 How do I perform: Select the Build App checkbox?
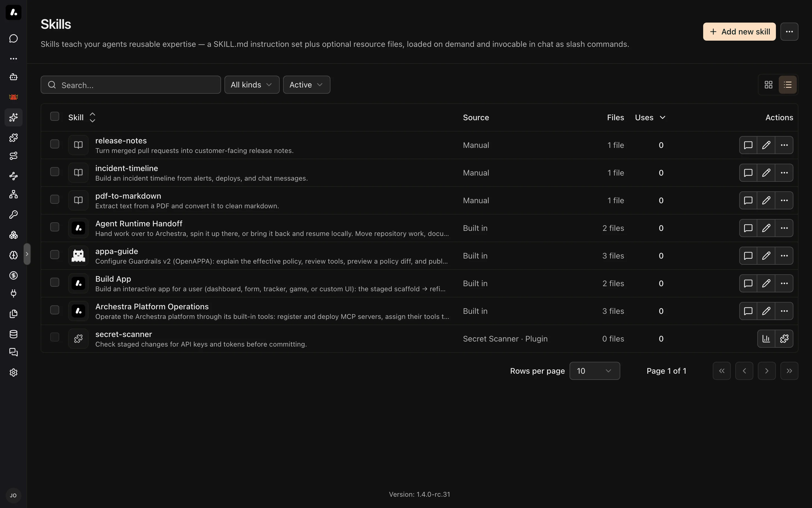(55, 283)
